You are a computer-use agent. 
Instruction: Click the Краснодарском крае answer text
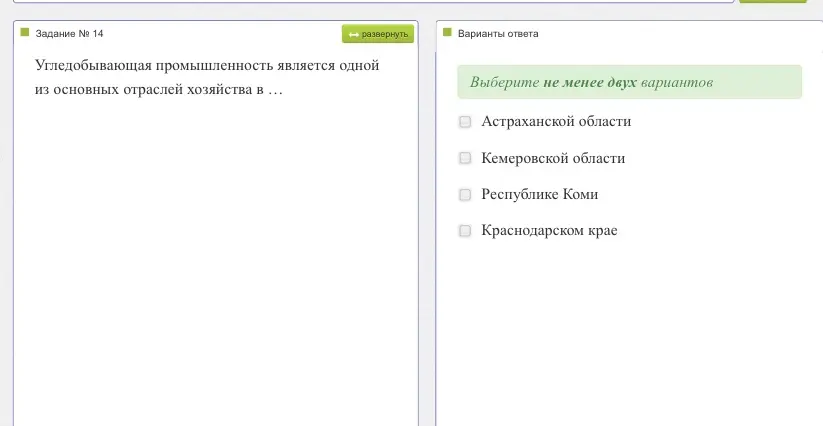[549, 231]
